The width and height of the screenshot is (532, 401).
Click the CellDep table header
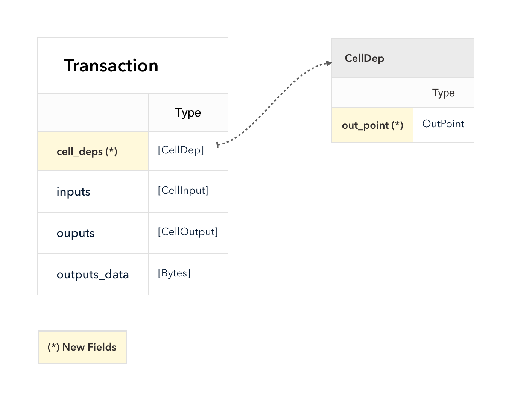click(x=403, y=58)
